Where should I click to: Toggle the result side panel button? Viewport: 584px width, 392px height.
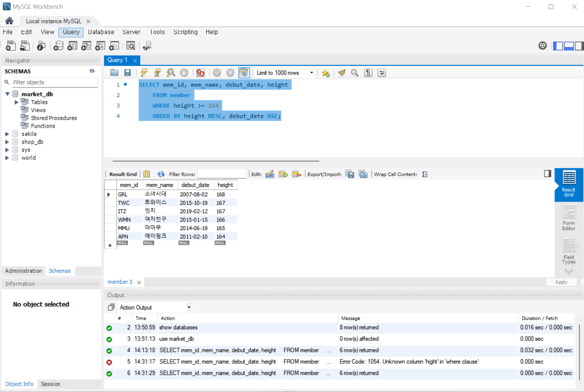click(547, 173)
